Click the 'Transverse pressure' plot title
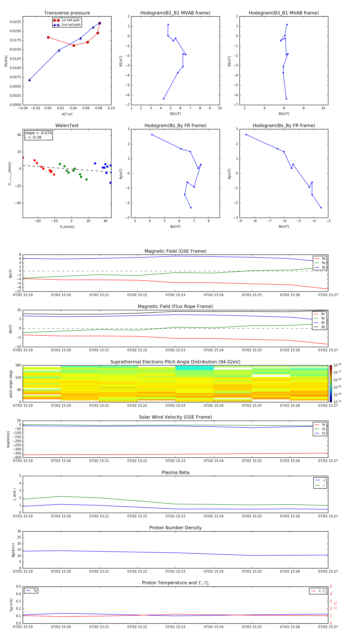This screenshot has height=644, width=351. click(x=67, y=13)
